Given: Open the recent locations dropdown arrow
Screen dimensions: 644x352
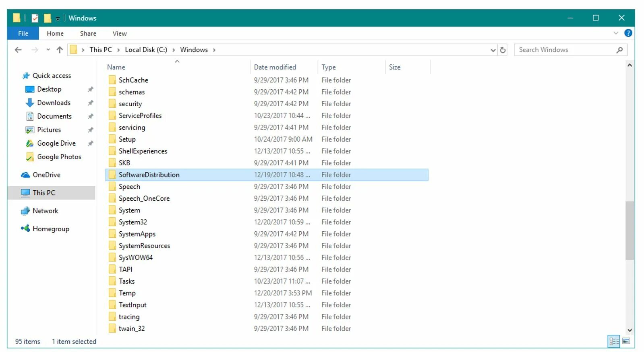Looking at the screenshot, I should pyautogui.click(x=48, y=49).
